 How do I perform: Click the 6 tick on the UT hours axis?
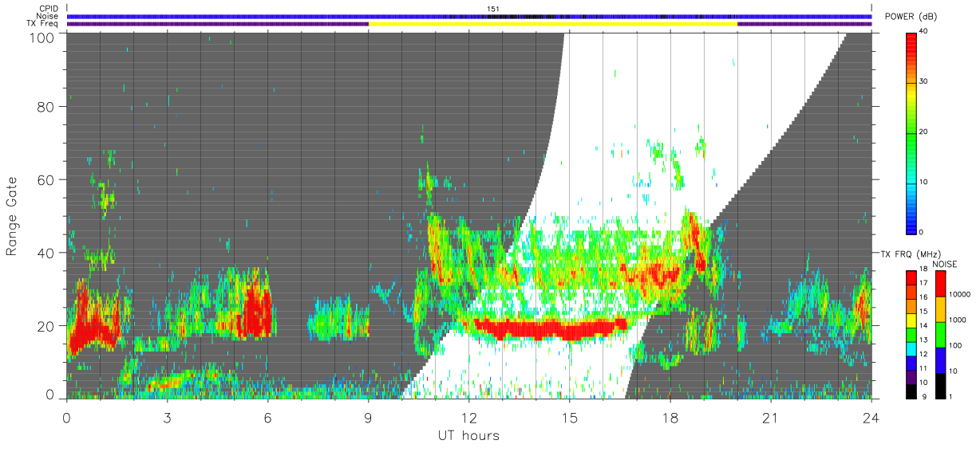[x=267, y=417]
